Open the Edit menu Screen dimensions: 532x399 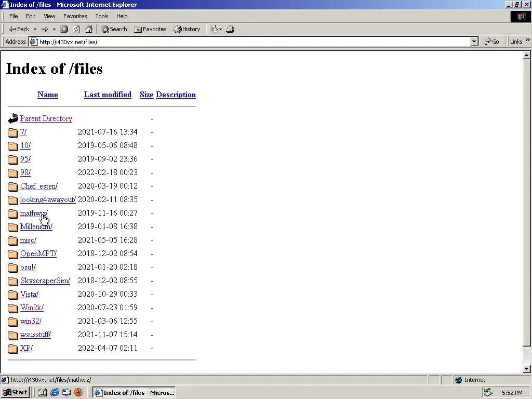[x=31, y=16]
